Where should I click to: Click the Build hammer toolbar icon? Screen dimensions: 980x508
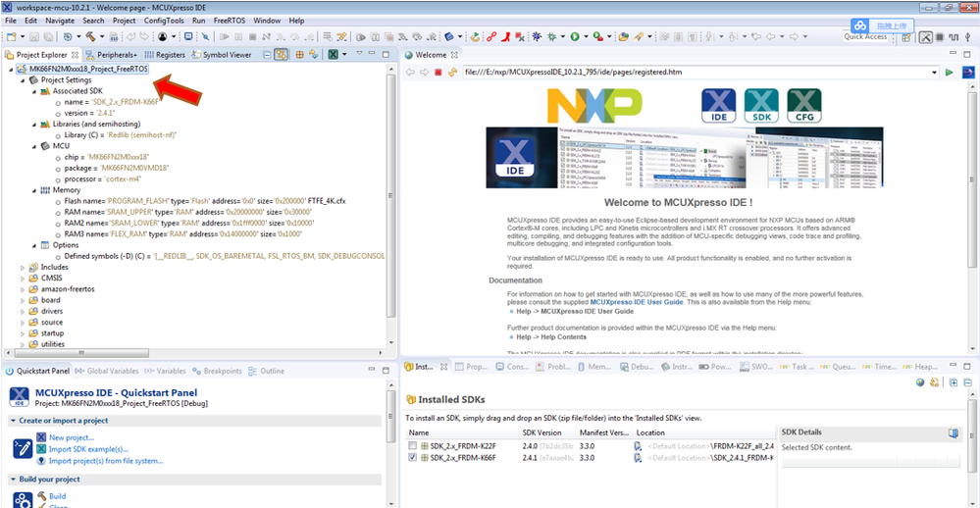(90, 37)
